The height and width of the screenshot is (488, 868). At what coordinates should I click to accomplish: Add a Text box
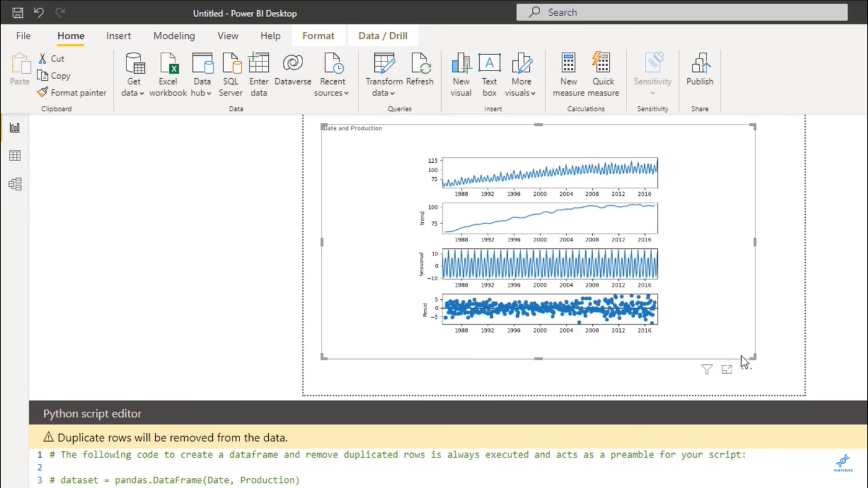click(x=489, y=75)
